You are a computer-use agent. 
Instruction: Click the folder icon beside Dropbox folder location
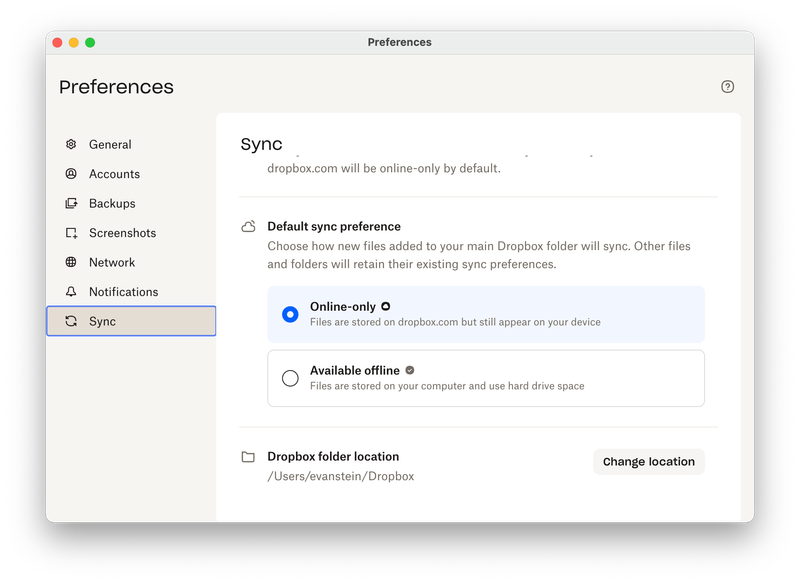(x=248, y=457)
